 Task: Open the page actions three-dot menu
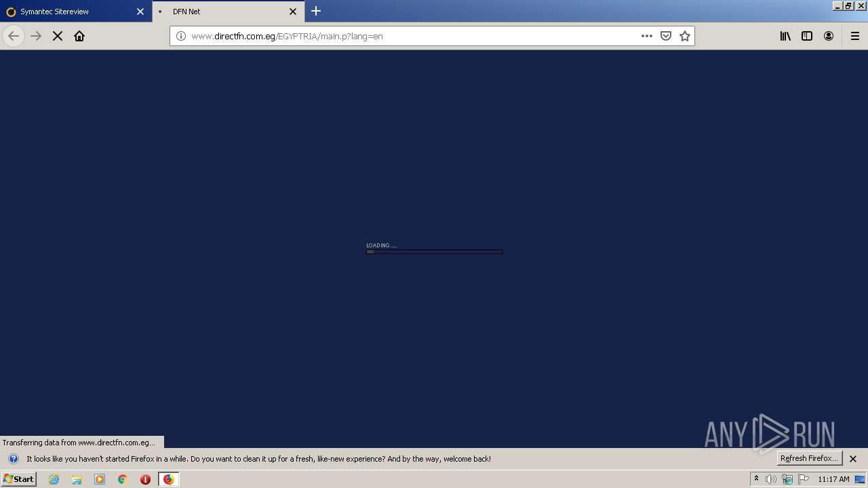coord(647,36)
